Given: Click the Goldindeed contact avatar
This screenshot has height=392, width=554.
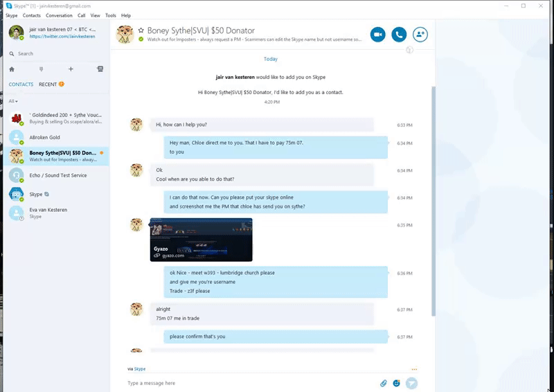Looking at the screenshot, I should point(16,118).
